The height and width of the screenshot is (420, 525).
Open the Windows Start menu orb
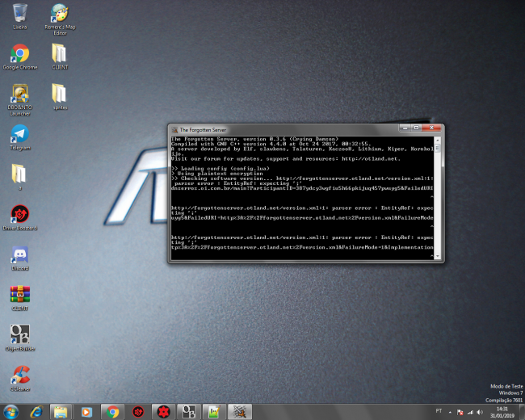point(10,412)
